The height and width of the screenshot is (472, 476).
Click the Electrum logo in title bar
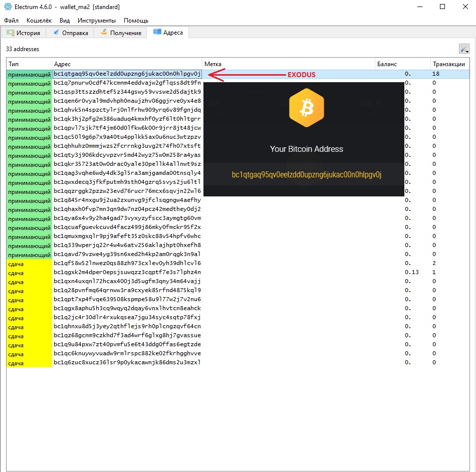tap(8, 7)
